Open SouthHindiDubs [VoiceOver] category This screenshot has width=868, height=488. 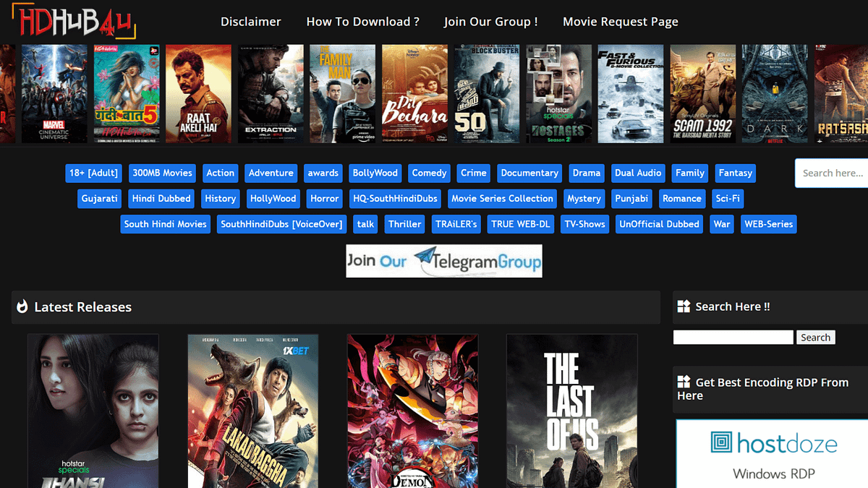click(281, 224)
